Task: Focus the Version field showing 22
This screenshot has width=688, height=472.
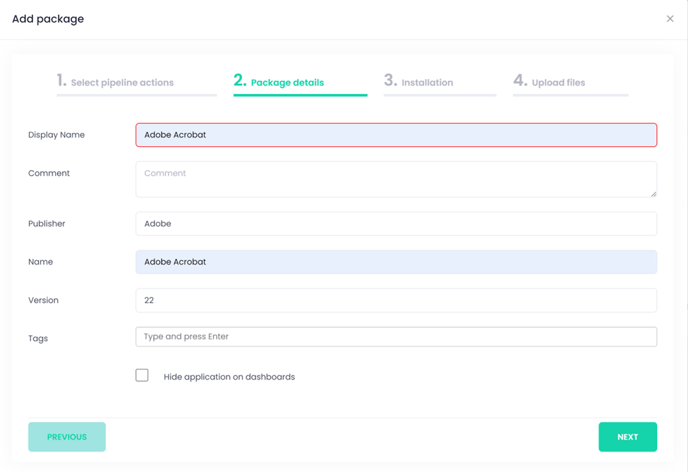Action: tap(396, 300)
